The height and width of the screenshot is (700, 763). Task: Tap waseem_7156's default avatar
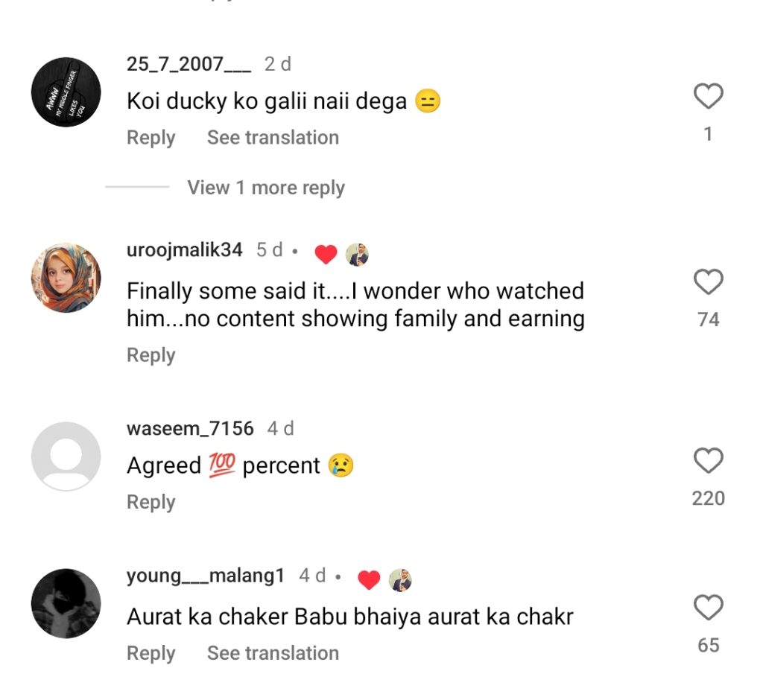point(66,456)
